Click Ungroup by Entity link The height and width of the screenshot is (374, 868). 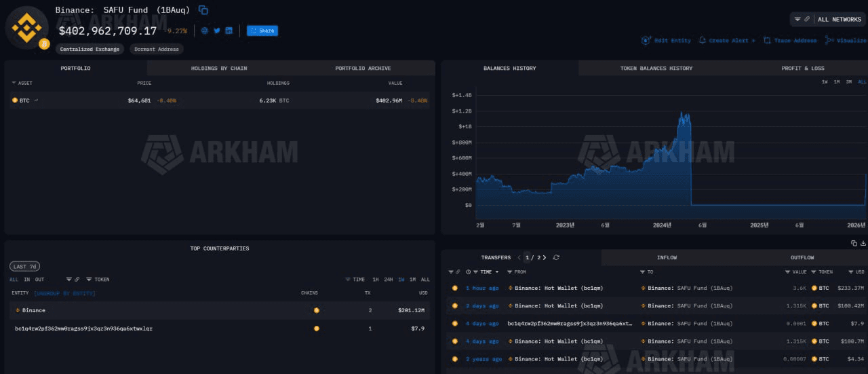tap(64, 293)
